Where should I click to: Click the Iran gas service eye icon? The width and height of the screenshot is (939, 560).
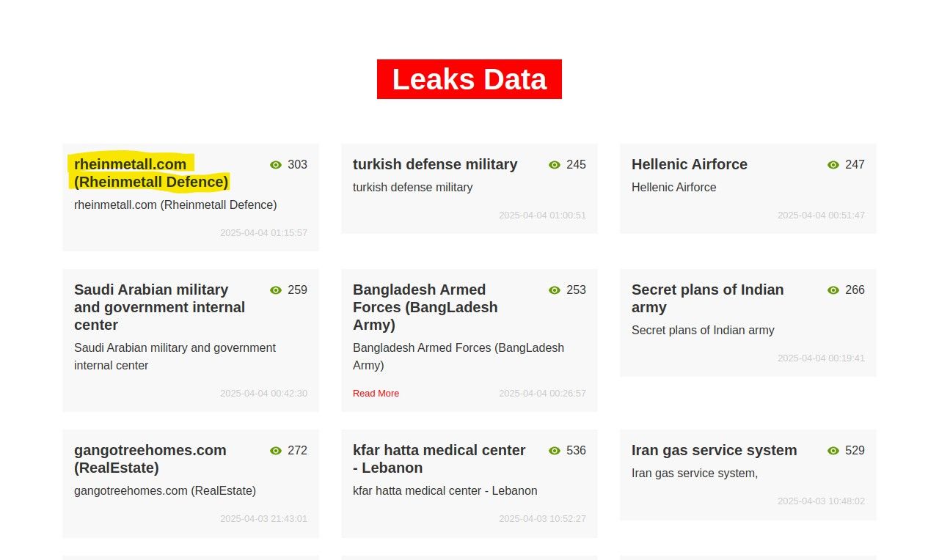coord(833,451)
